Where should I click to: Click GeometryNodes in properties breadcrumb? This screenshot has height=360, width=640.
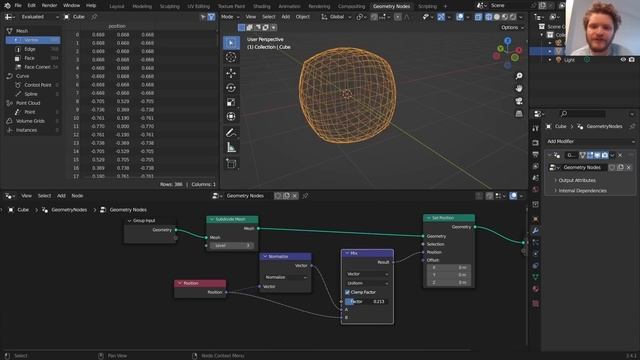pos(604,127)
